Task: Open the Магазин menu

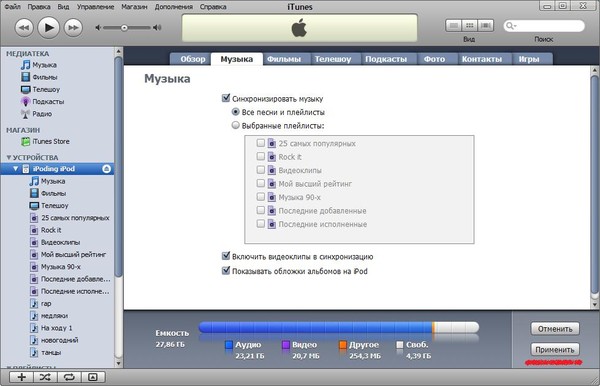Action: [x=134, y=7]
